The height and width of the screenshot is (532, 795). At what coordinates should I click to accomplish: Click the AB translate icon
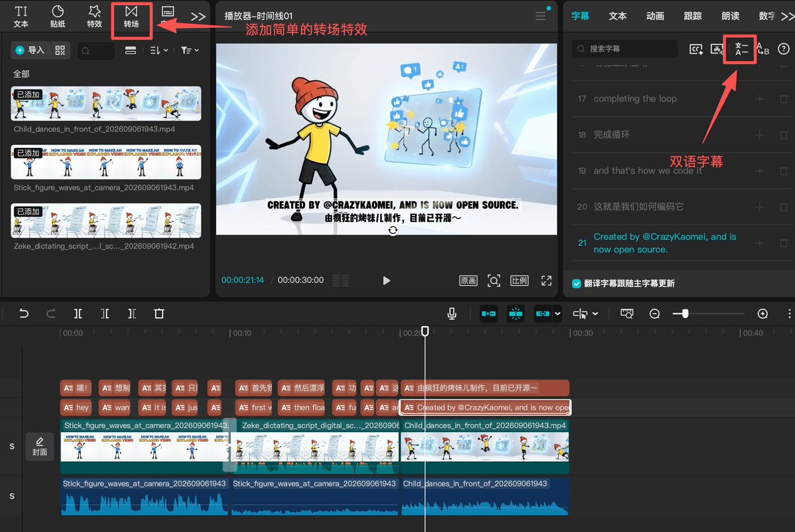click(x=763, y=48)
